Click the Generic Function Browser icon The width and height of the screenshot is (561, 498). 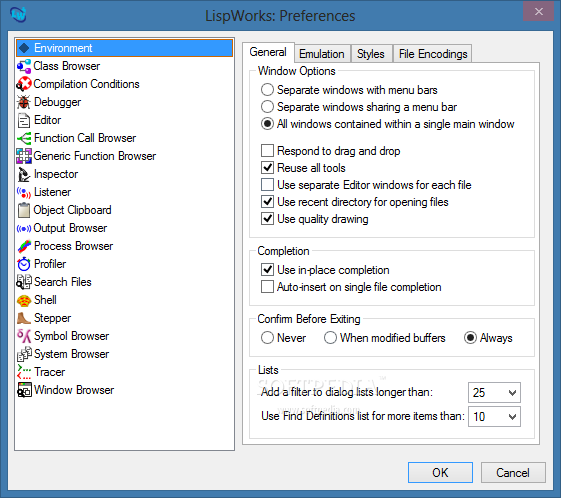click(24, 156)
